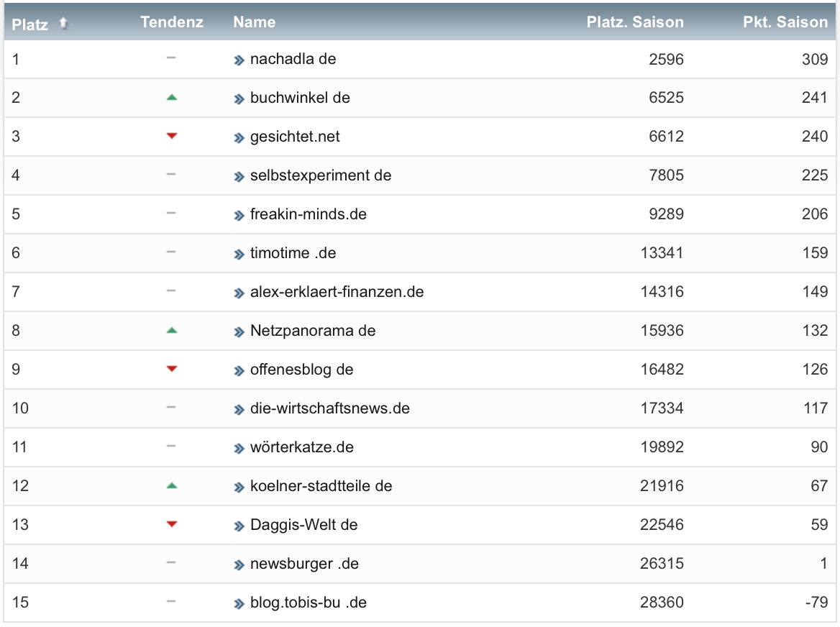Screen dimensions: 840x627
Task: Click the sort arrow next to Platz
Action: click(x=63, y=23)
